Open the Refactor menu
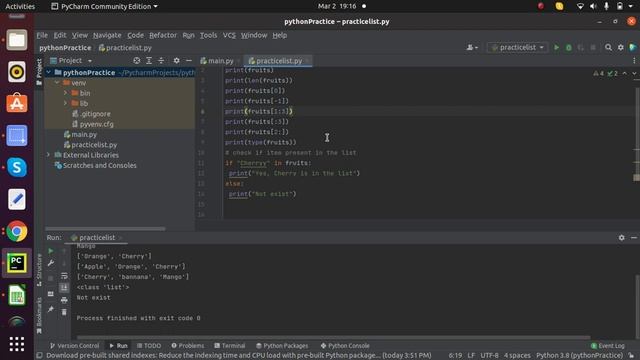Viewport: 640px width, 360px height. tap(163, 36)
